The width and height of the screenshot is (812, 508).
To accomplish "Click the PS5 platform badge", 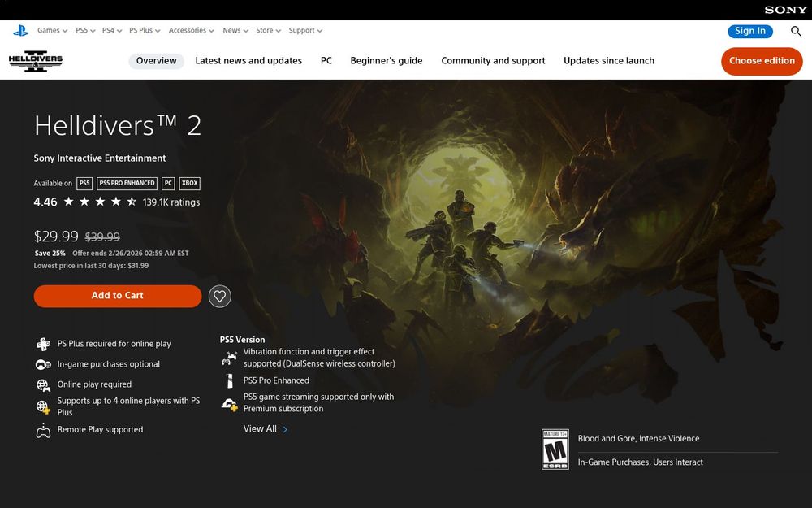I will (84, 183).
